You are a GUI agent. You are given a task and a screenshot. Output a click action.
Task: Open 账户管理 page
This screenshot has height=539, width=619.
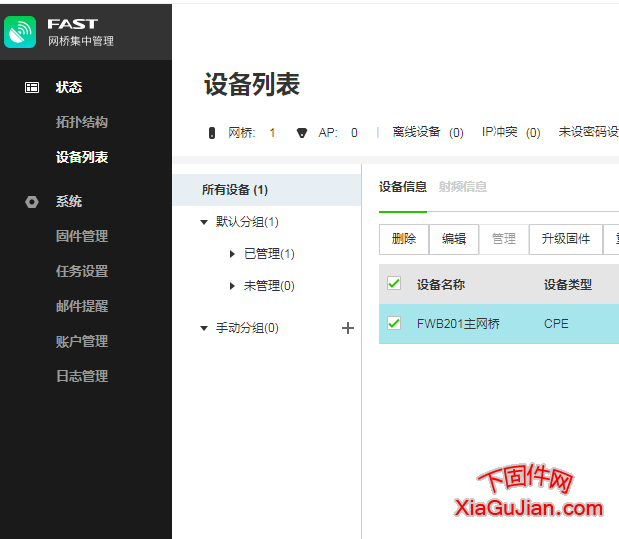coord(82,341)
